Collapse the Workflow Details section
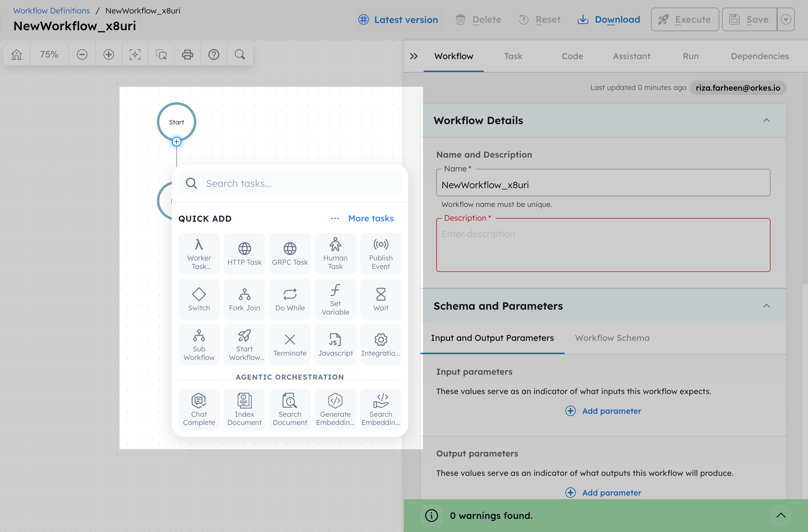Image resolution: width=808 pixels, height=532 pixels. tap(766, 120)
